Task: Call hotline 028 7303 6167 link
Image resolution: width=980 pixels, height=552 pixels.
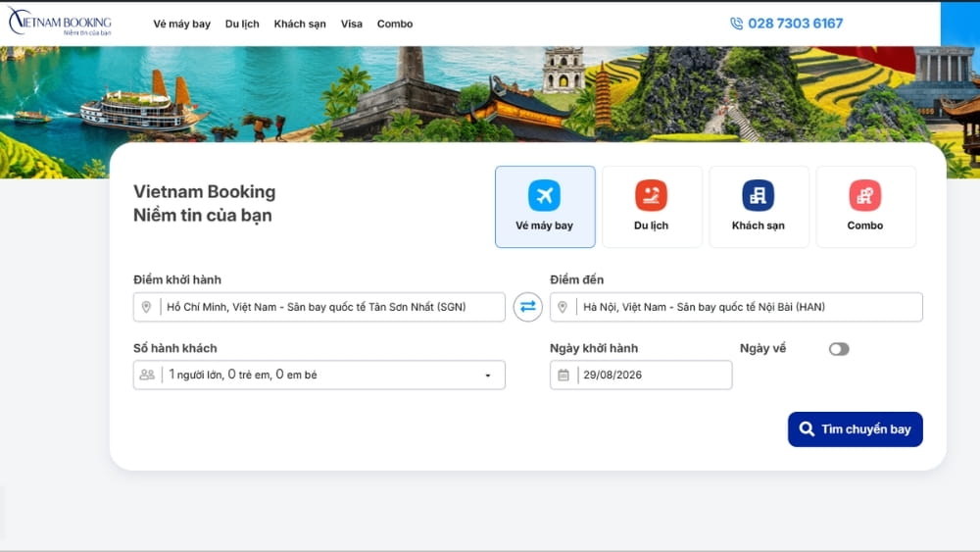Action: (x=795, y=24)
